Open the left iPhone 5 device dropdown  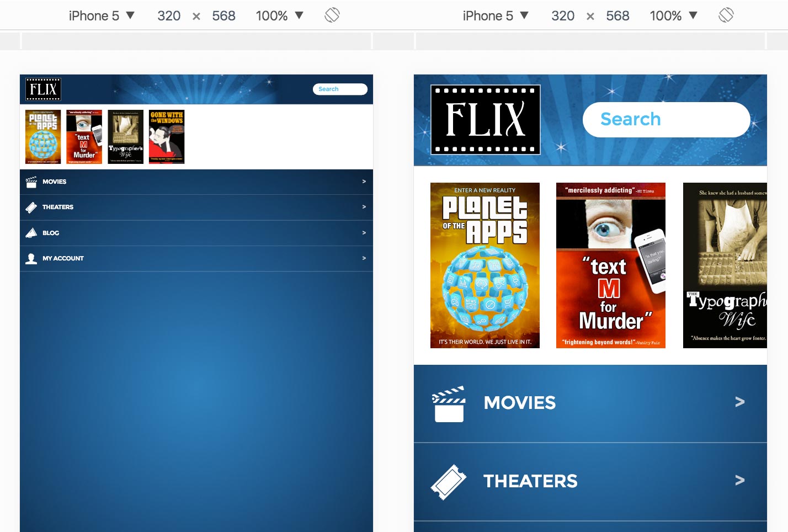[x=102, y=15]
